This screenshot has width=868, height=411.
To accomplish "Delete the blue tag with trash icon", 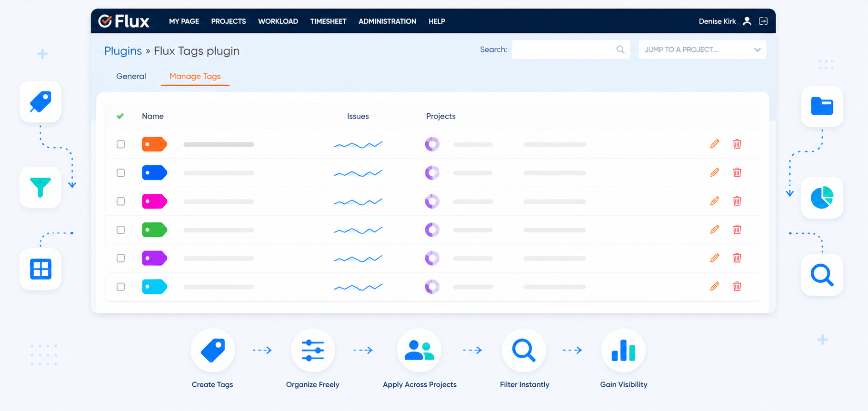I will (737, 172).
